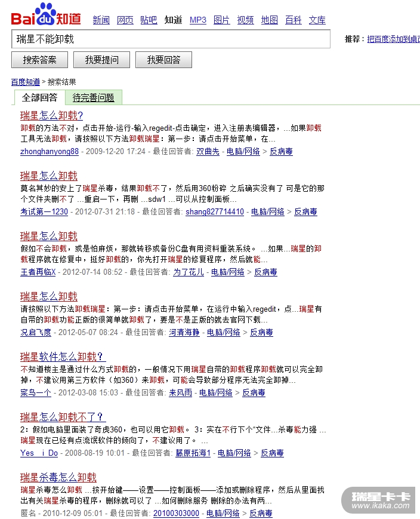Open 电脑/网络 category in zhonghanyong88 result

tap(243, 152)
